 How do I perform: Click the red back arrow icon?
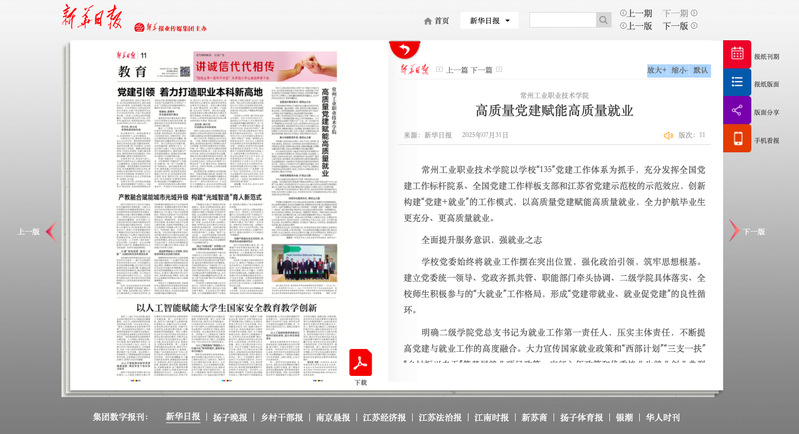(404, 49)
